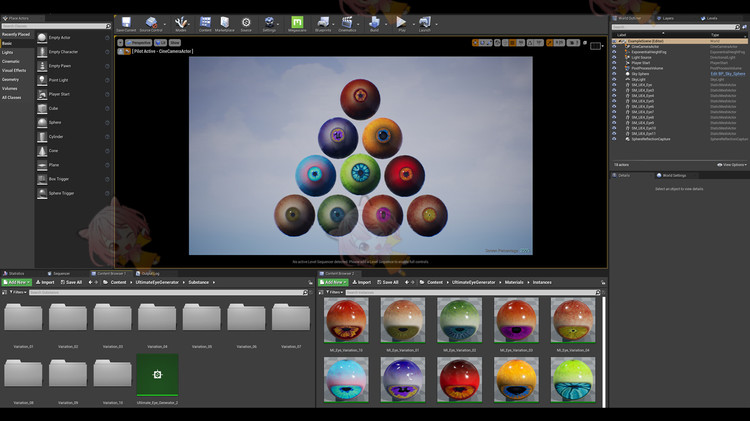Toggle visibility of Light Source actor

[x=614, y=57]
